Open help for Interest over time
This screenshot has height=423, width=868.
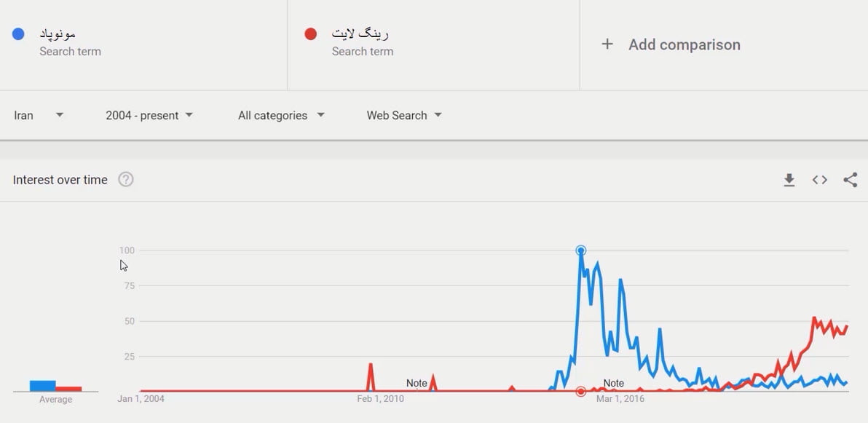[x=126, y=180]
